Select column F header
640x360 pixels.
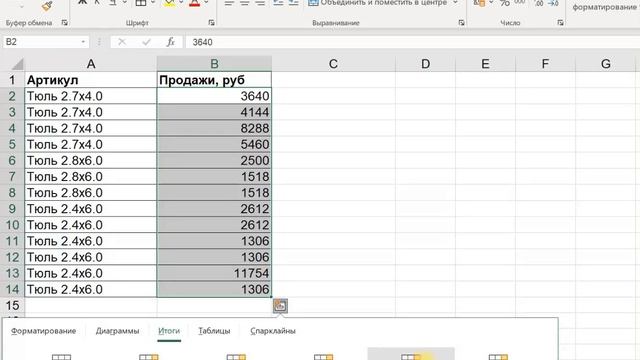[x=545, y=64]
